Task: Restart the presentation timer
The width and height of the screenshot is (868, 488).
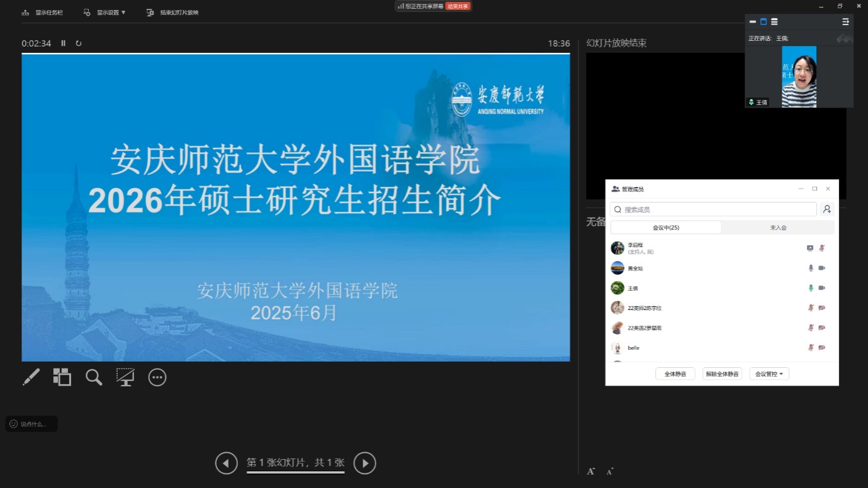Action: [x=79, y=43]
